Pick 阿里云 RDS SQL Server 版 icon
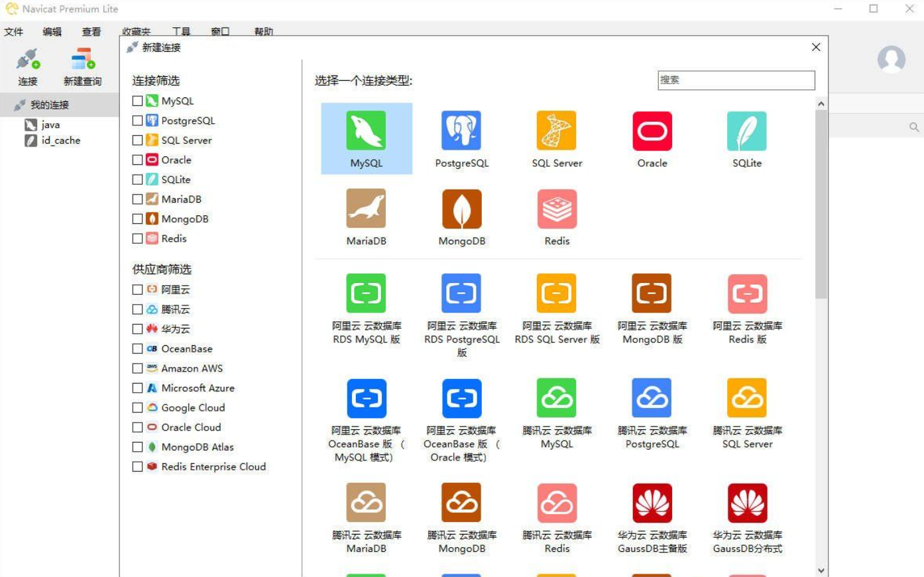Viewport: 924px width, 577px height. click(x=557, y=293)
